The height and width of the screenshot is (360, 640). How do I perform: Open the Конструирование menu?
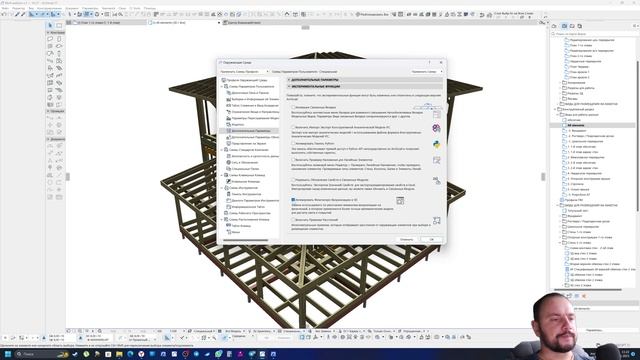tap(49, 8)
